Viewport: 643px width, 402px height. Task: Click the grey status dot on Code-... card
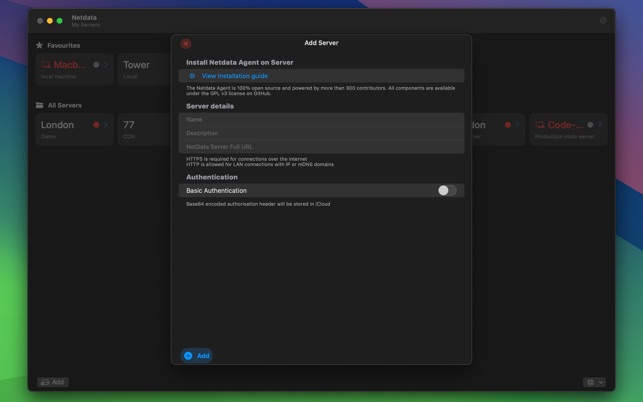tap(590, 125)
